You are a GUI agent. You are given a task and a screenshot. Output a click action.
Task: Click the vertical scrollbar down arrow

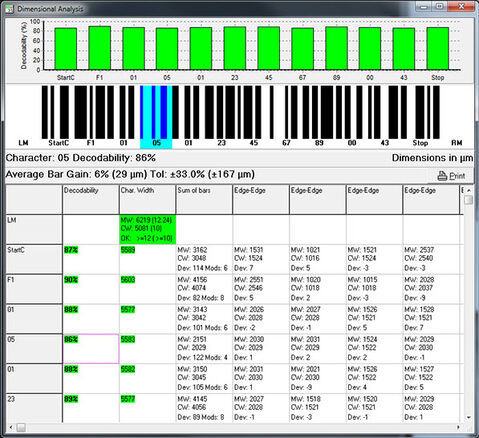click(469, 417)
